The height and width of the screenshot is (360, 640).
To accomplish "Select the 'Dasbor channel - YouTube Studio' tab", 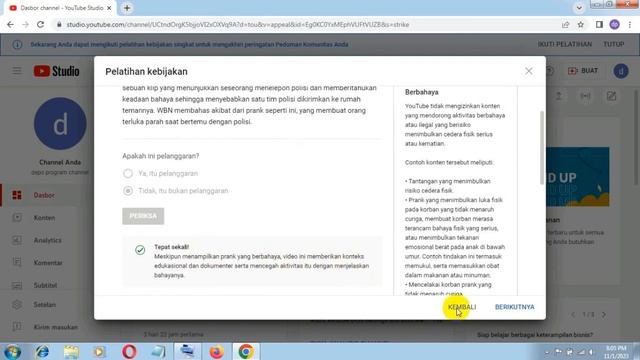I will click(60, 8).
